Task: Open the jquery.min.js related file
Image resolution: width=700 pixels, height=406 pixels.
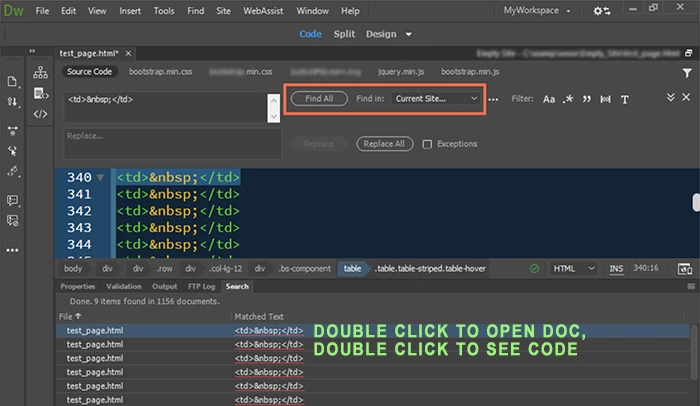Action: point(401,72)
